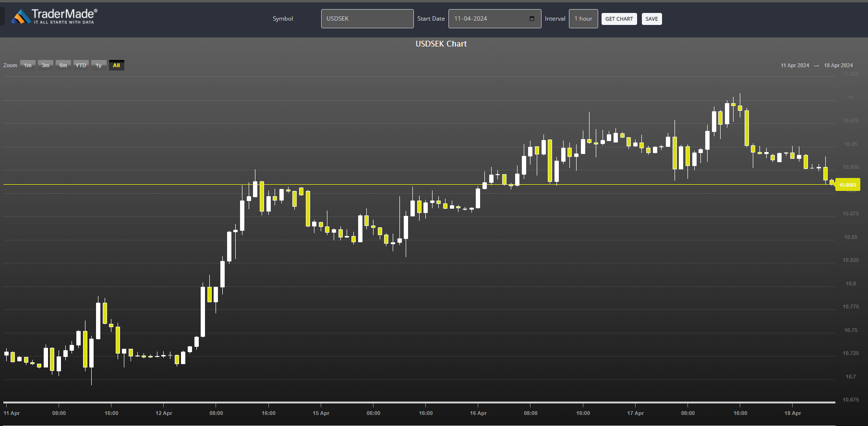Open the Interval dropdown showing 1 hour
This screenshot has height=426, width=868.
tap(583, 19)
